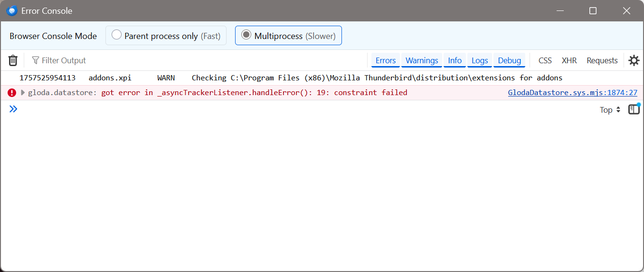The height and width of the screenshot is (272, 644).
Task: Toggle the Requests filter button
Action: click(x=602, y=60)
